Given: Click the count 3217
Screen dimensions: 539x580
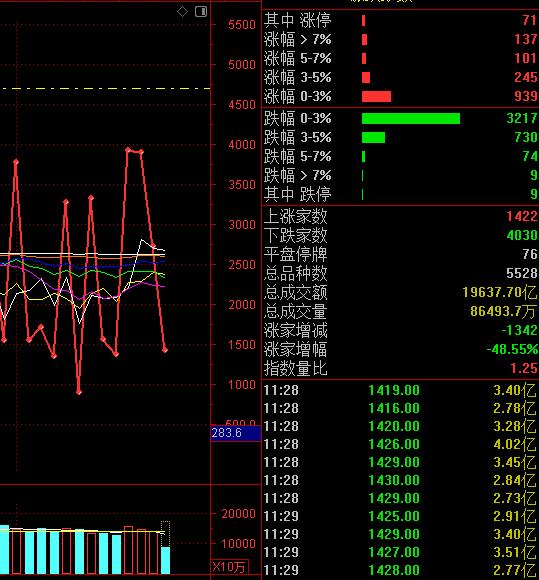Looking at the screenshot, I should pos(522,118).
